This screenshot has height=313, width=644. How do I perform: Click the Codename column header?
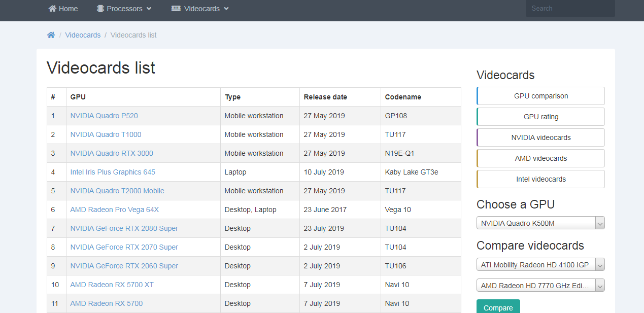tap(421, 97)
